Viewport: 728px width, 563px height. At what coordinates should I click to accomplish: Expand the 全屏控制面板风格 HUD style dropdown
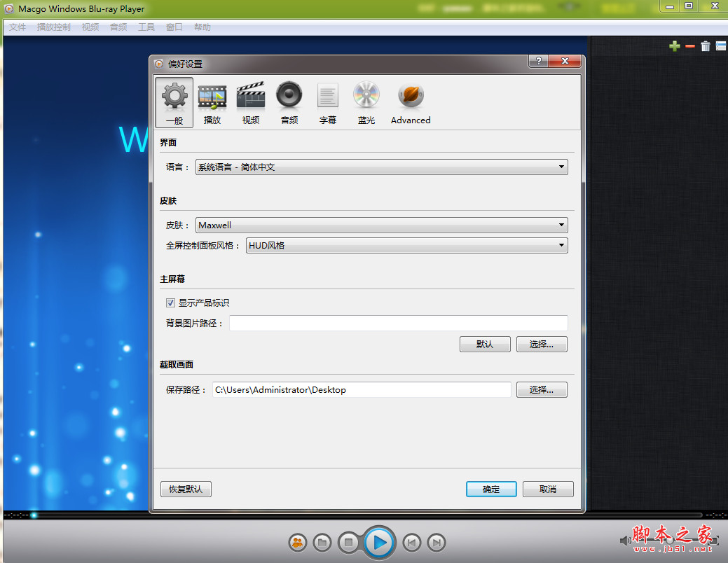406,246
